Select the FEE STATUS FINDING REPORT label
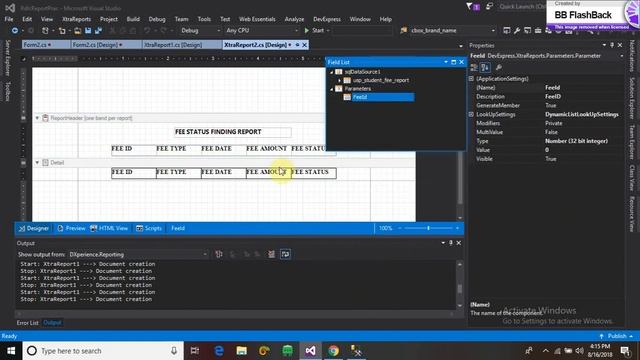The height and width of the screenshot is (360, 640). [233, 132]
